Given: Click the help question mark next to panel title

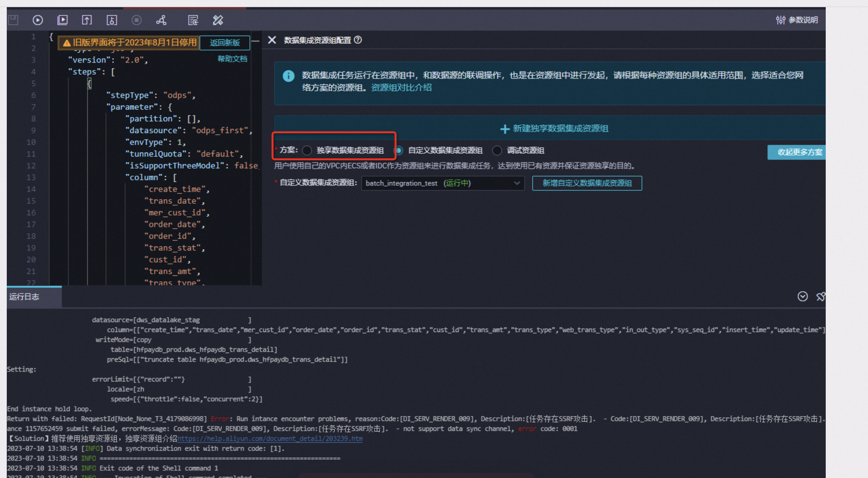Looking at the screenshot, I should pyautogui.click(x=358, y=40).
